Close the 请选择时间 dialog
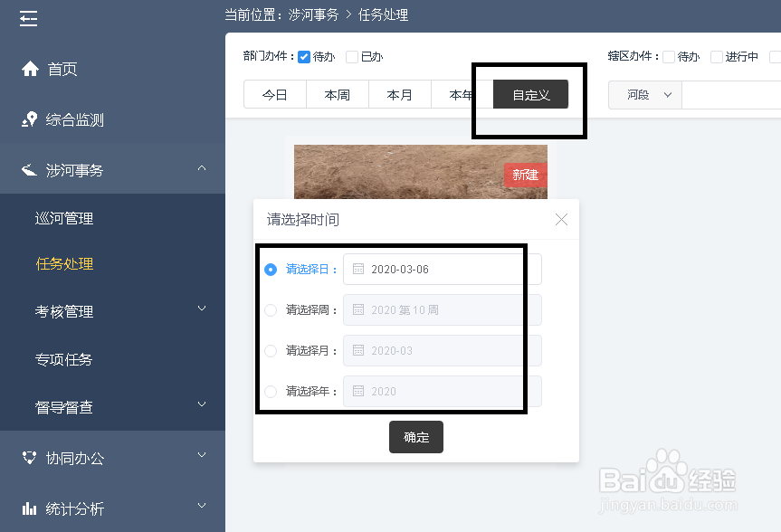781x532 pixels. pyautogui.click(x=561, y=220)
